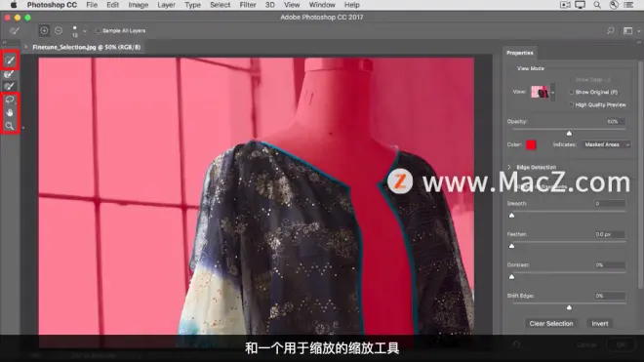Enable High Quality Preview checkbox
Image resolution: width=644 pixels, height=362 pixels.
pos(571,104)
